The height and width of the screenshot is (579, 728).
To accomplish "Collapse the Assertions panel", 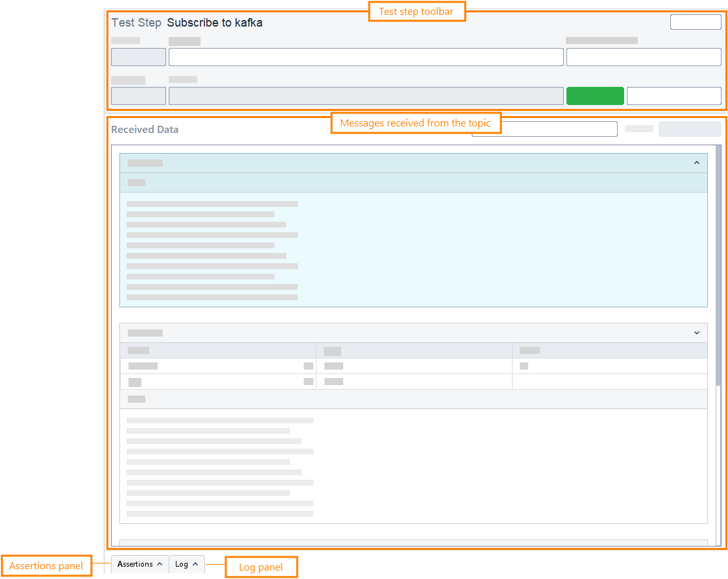I will (159, 563).
